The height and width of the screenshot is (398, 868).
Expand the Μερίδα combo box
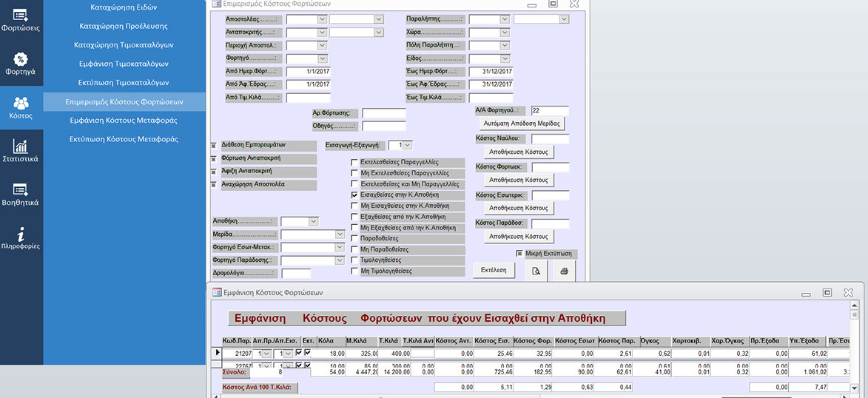pos(339,235)
